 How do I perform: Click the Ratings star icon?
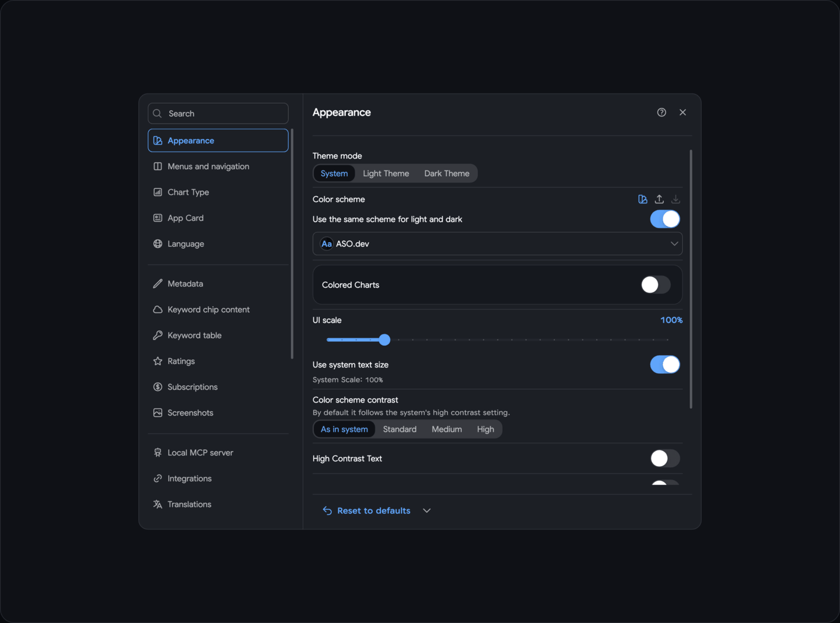[157, 361]
